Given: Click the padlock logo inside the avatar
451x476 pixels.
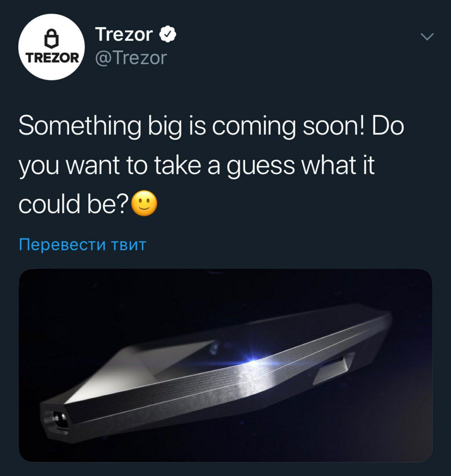Looking at the screenshot, I should coord(52,39).
